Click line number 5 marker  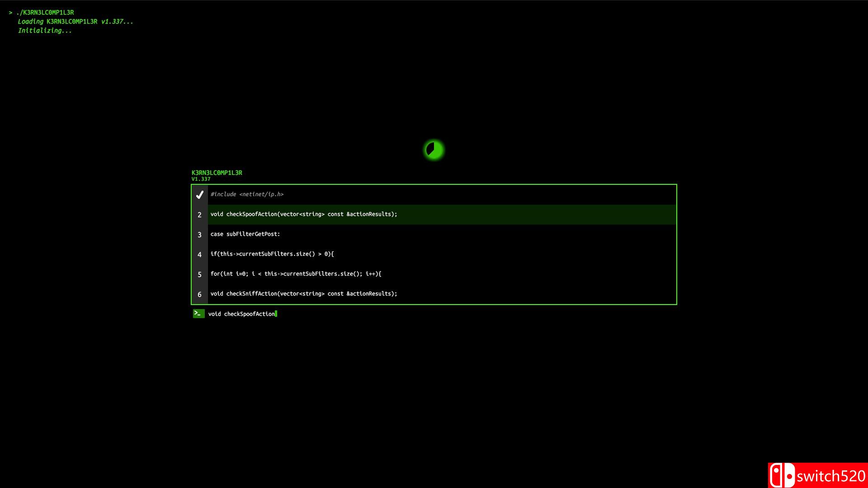click(x=199, y=274)
